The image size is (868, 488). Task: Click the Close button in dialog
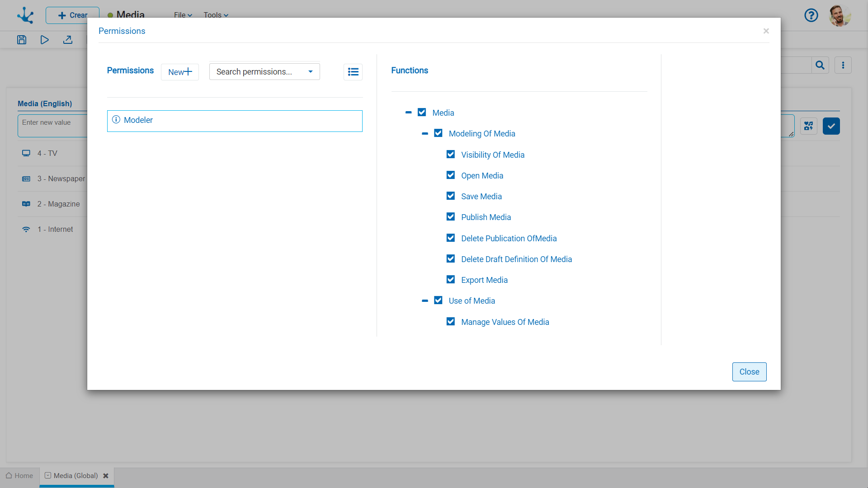(749, 372)
